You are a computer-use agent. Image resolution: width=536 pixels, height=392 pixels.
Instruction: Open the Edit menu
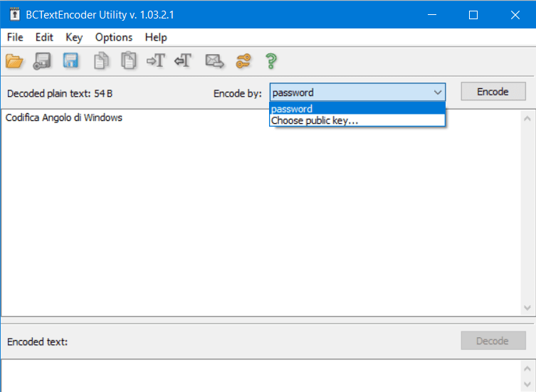(44, 37)
